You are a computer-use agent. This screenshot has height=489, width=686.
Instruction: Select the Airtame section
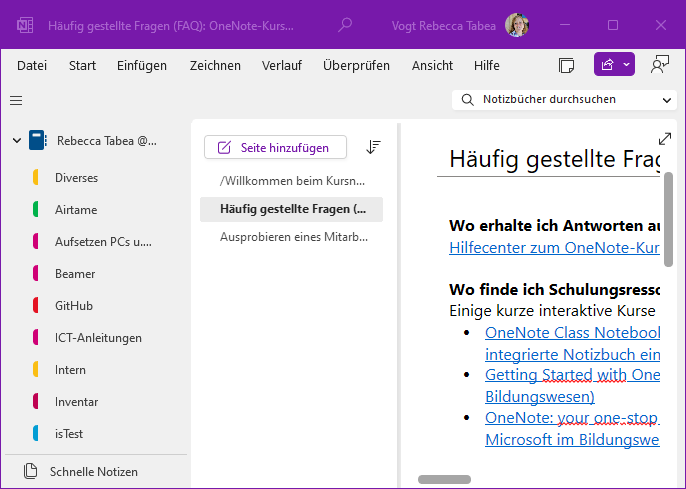(76, 210)
